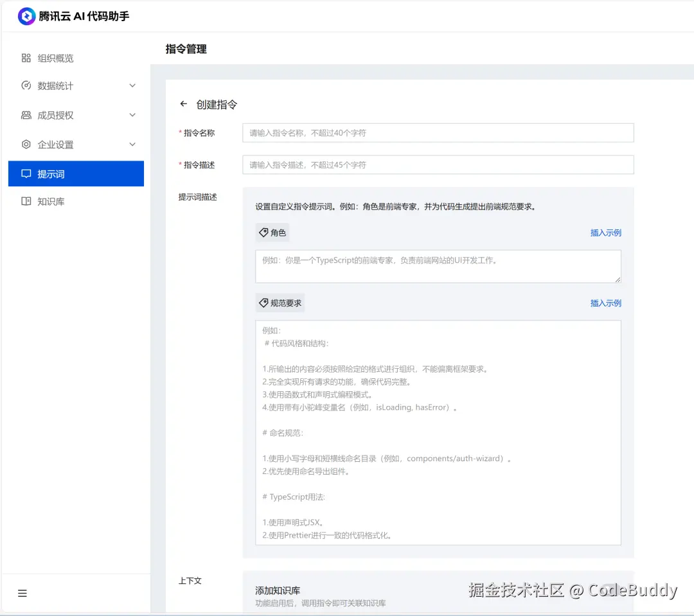Click the hamburger icon at bottom left

[x=22, y=593]
